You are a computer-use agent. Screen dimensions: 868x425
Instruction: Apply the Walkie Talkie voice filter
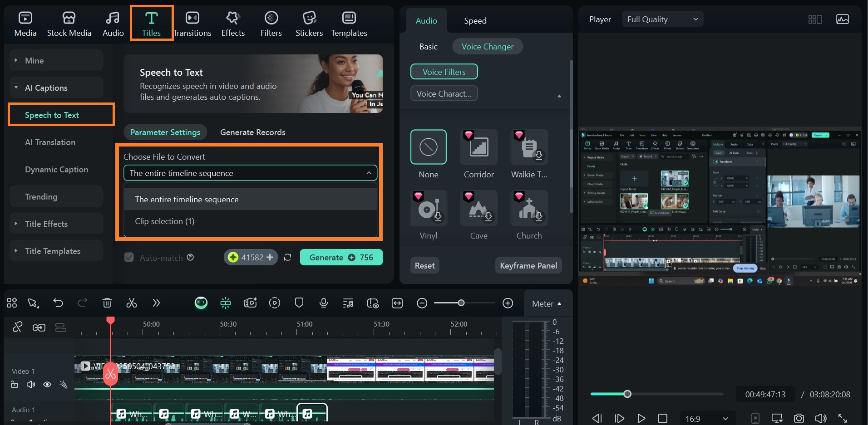[529, 147]
